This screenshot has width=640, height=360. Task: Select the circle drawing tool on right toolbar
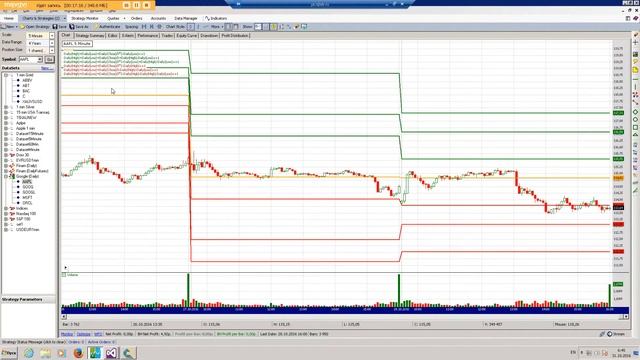636,120
